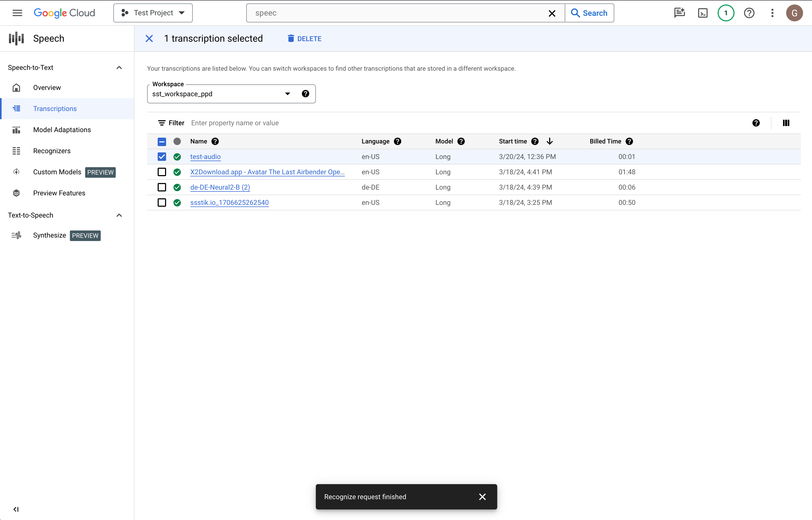Click the Speech-to-Text Overview icon
The image size is (812, 520).
click(17, 88)
